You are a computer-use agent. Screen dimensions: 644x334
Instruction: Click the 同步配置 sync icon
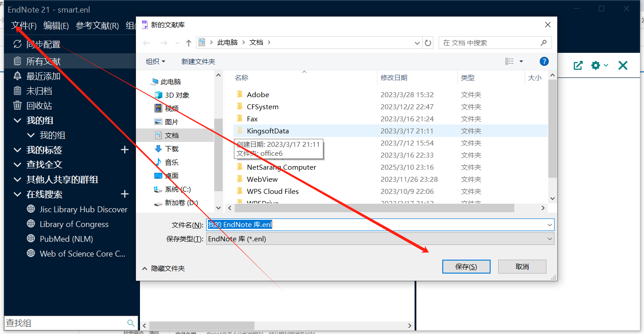[x=17, y=44]
